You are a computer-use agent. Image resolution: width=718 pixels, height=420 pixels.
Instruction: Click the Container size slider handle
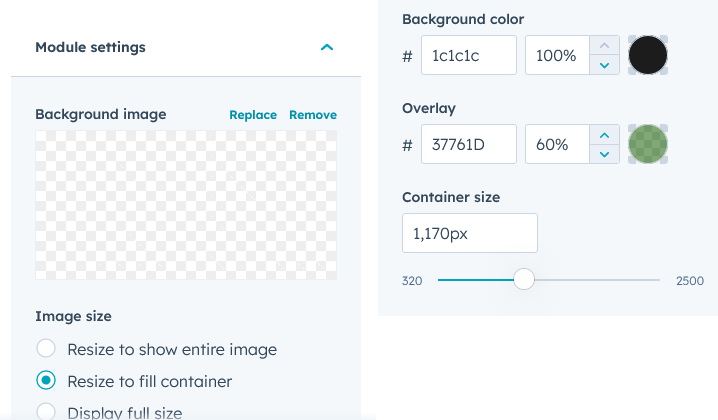(x=524, y=280)
